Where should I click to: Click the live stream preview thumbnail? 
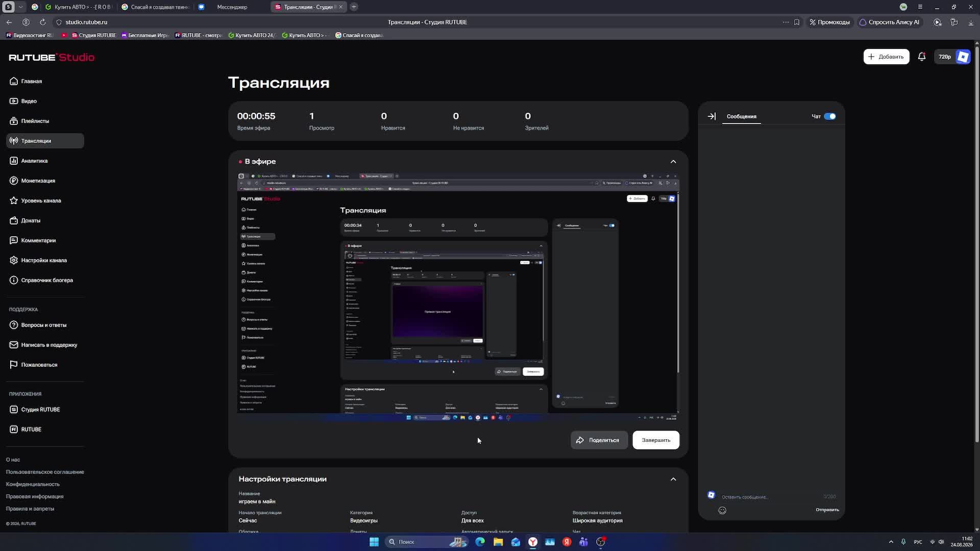pos(458,297)
